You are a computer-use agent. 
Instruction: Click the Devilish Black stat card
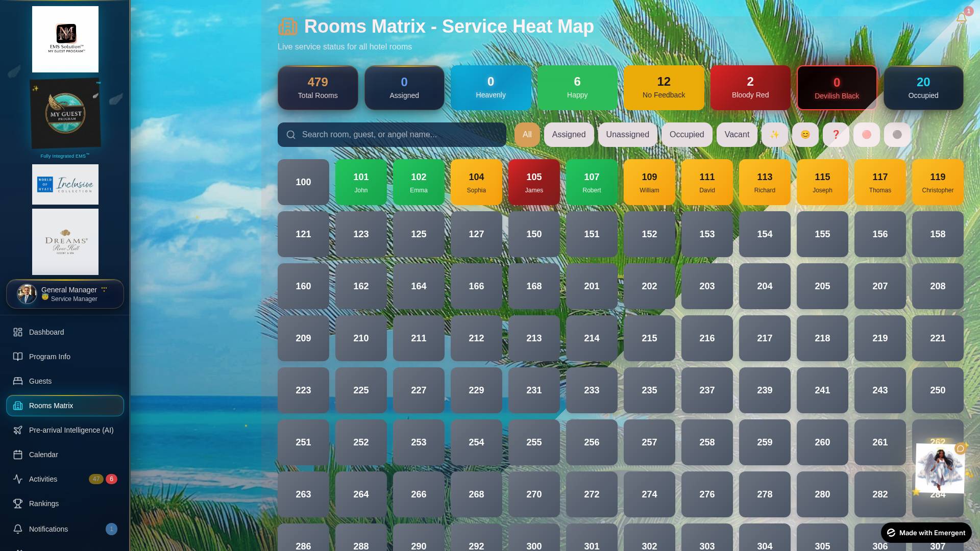(837, 88)
